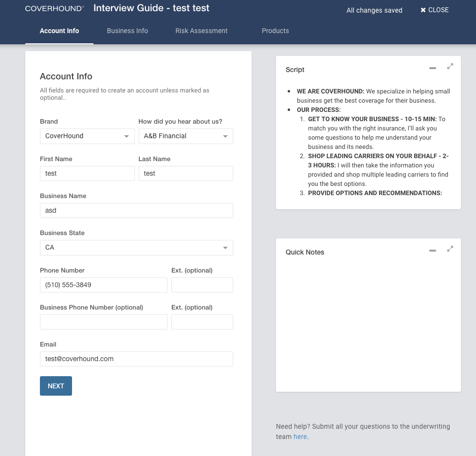Switch to the Account Info tab
The width and height of the screenshot is (476, 456).
[x=59, y=31]
